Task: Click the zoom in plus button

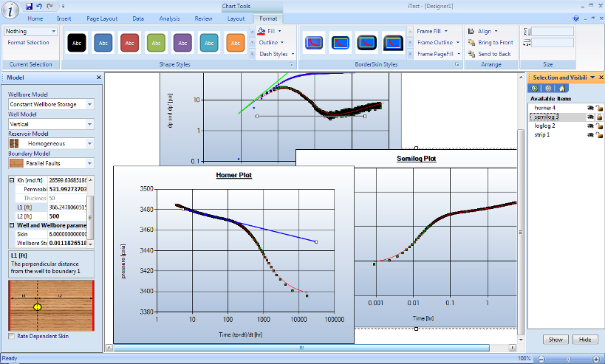Action: pos(596,359)
